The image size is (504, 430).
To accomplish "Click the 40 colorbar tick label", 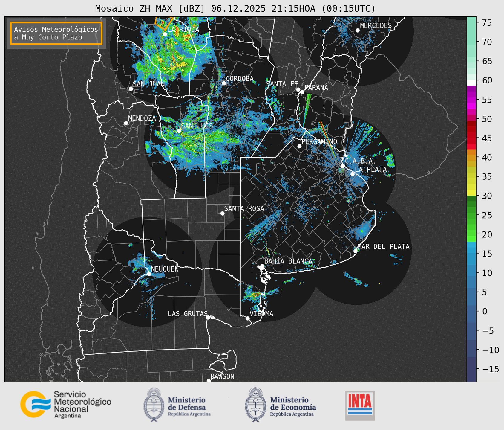I will pyautogui.click(x=487, y=157).
